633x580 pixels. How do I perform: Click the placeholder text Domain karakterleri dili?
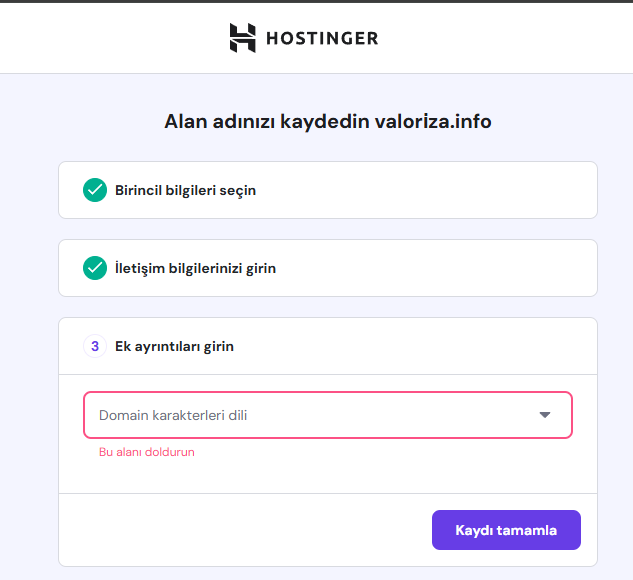click(173, 415)
